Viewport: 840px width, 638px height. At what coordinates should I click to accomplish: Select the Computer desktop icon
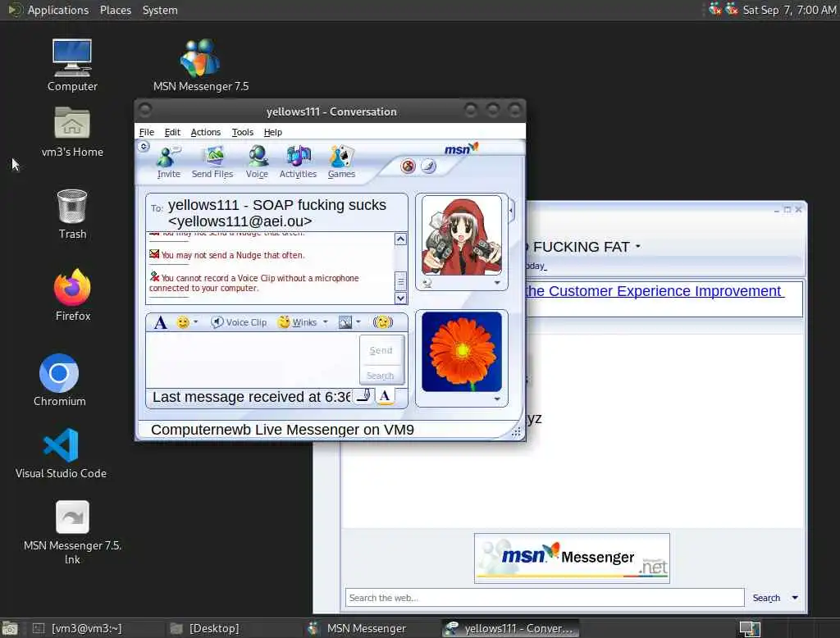(72, 66)
